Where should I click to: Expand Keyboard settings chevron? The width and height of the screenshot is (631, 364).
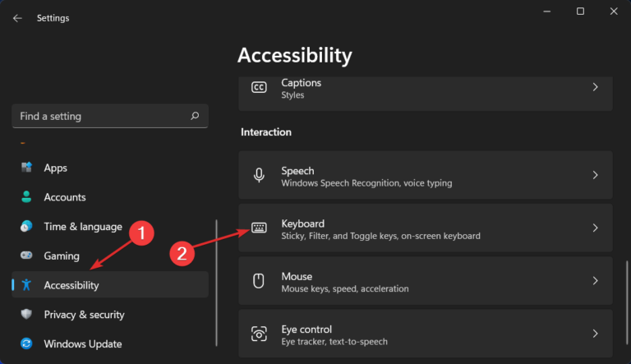pyautogui.click(x=596, y=228)
